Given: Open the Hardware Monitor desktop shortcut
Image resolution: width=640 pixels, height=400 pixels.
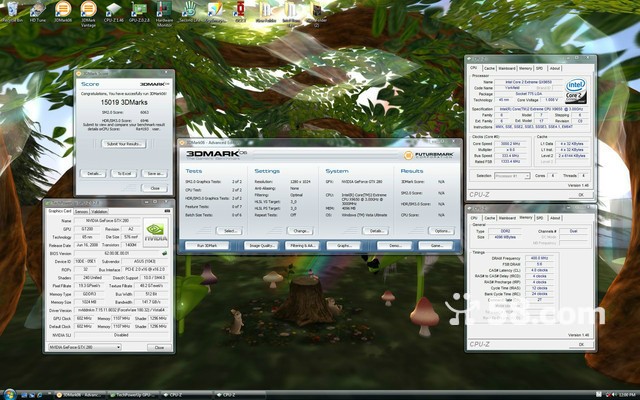Looking at the screenshot, I should tap(164, 13).
